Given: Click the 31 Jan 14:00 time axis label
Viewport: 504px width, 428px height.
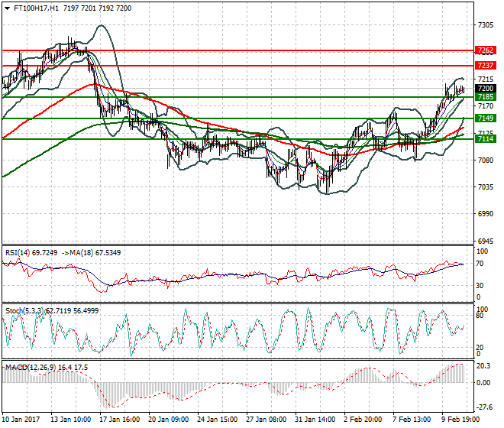Looking at the screenshot, I should click(315, 420).
